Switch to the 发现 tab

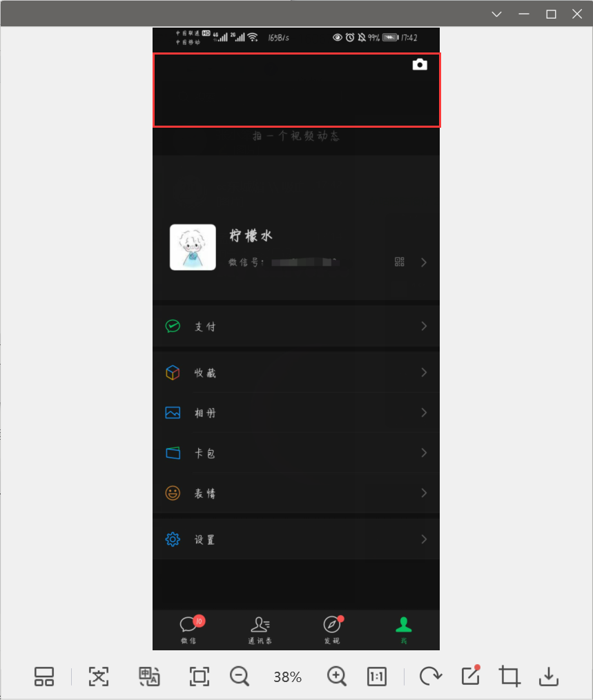[x=332, y=630]
